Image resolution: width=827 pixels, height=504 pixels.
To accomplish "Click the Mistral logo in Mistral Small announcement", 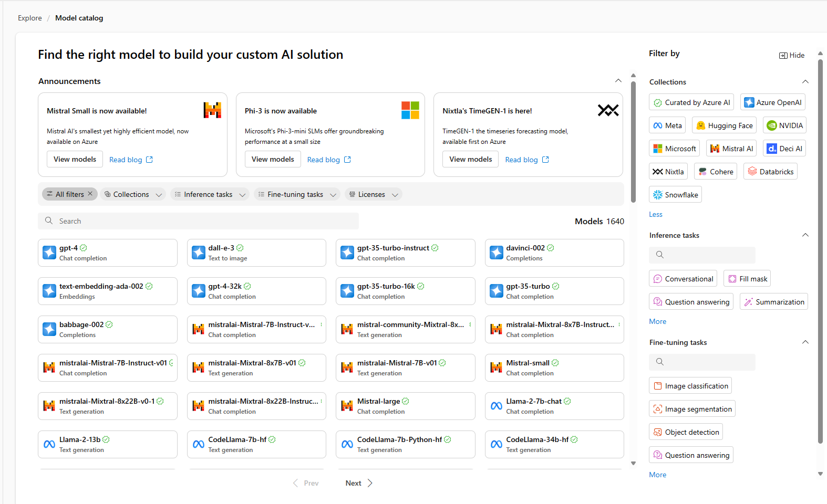I will tap(212, 110).
